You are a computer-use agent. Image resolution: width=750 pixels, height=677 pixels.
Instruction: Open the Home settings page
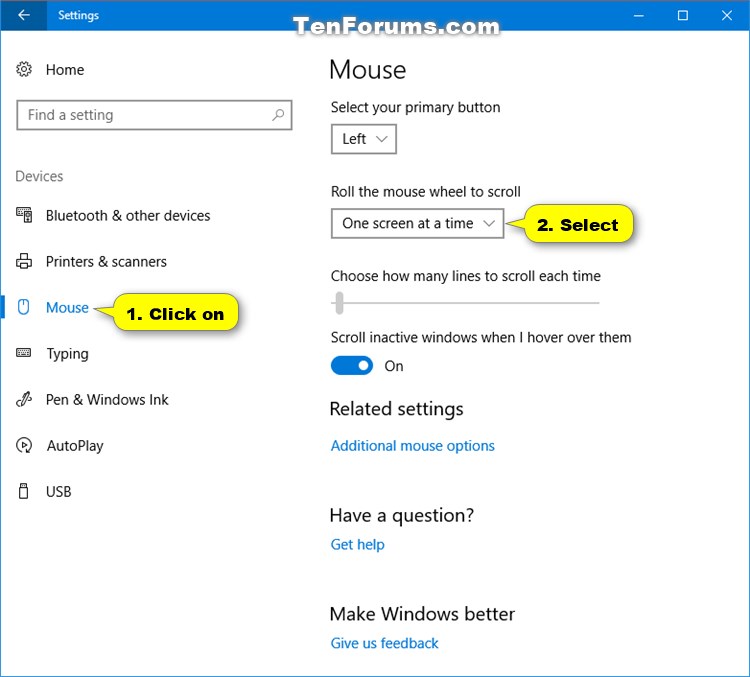pos(65,70)
